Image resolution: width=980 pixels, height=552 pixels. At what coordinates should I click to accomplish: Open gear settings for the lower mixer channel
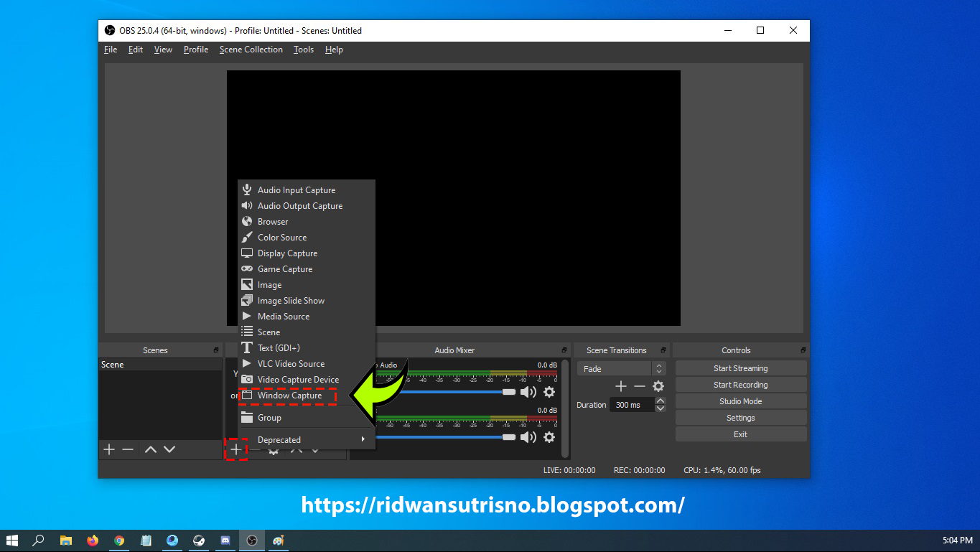coord(549,437)
